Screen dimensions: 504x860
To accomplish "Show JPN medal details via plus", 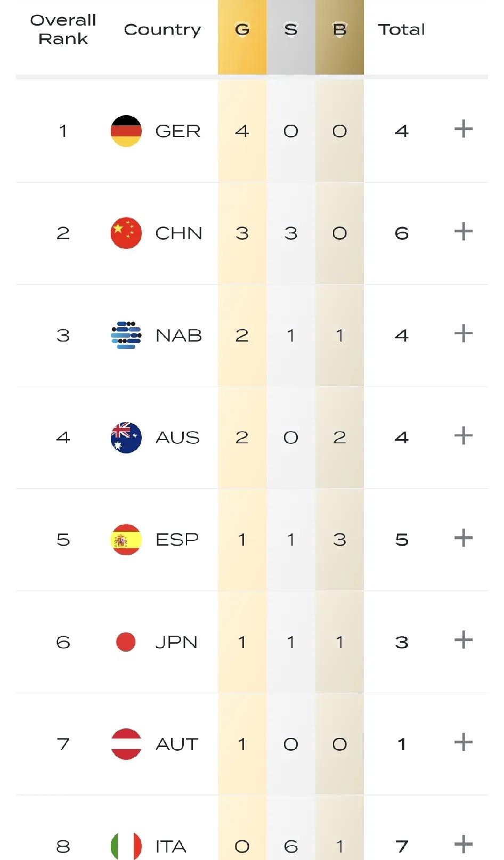I will [464, 640].
